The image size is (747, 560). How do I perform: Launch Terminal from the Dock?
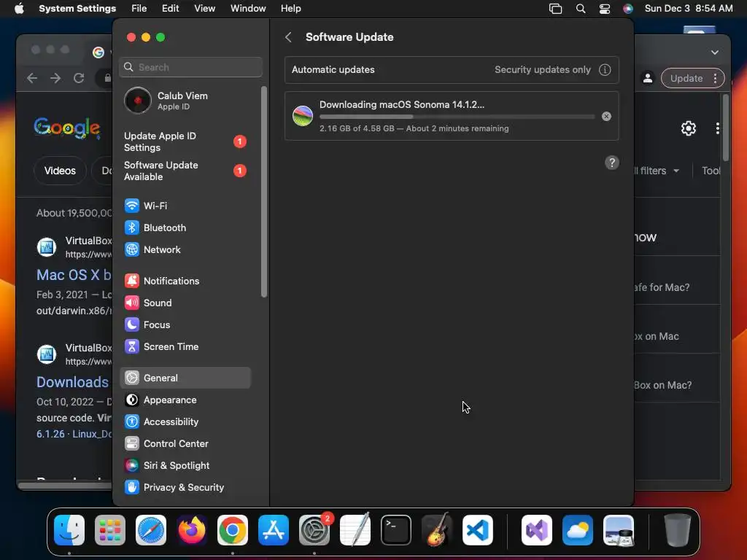tap(396, 530)
